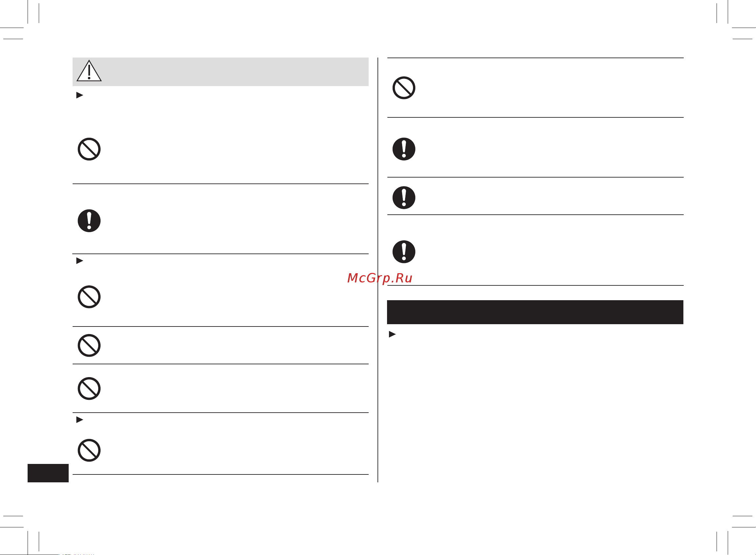Click the last prohibition icon above black page tab
Viewport: 756px width, 555px height.
[x=89, y=450]
